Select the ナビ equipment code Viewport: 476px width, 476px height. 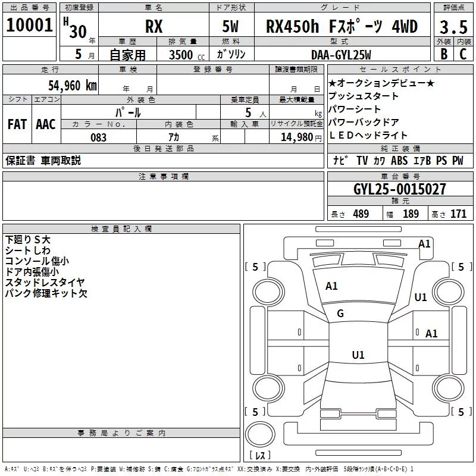(340, 160)
